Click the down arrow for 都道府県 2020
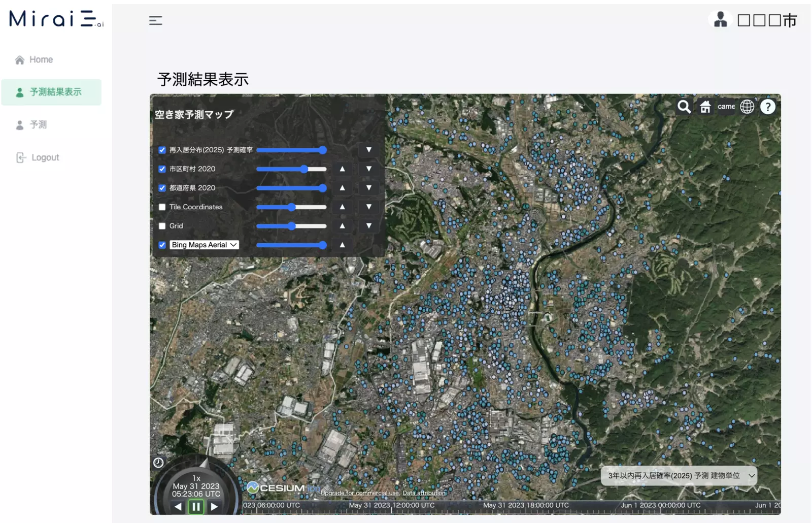Screen dimensions: 812x523 [368, 188]
